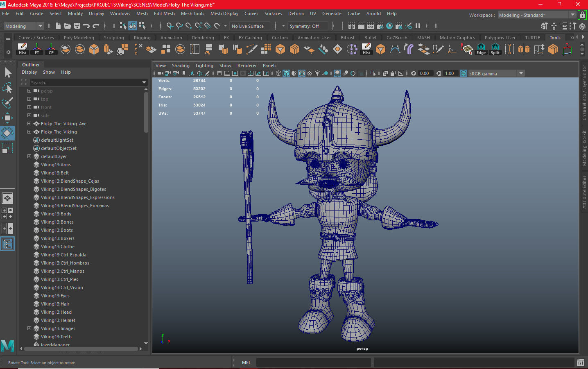Switch to the GoZBrush shelf tab
588x369 pixels.
pyautogui.click(x=397, y=38)
